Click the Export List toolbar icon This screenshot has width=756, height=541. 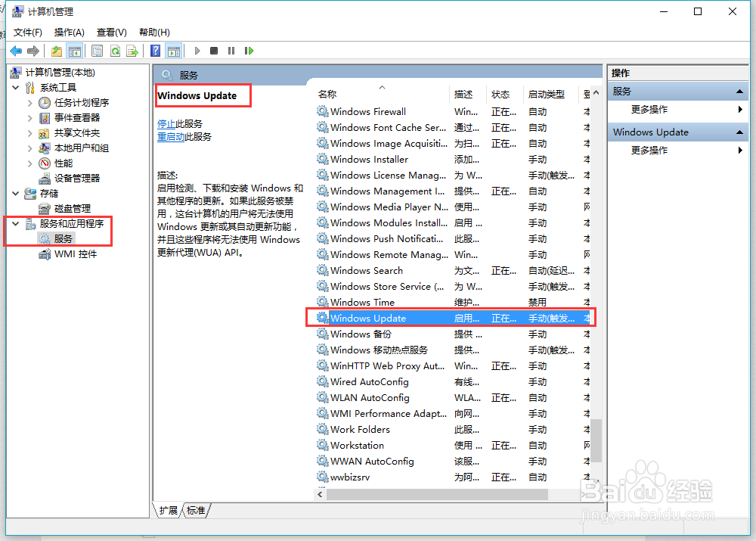132,51
